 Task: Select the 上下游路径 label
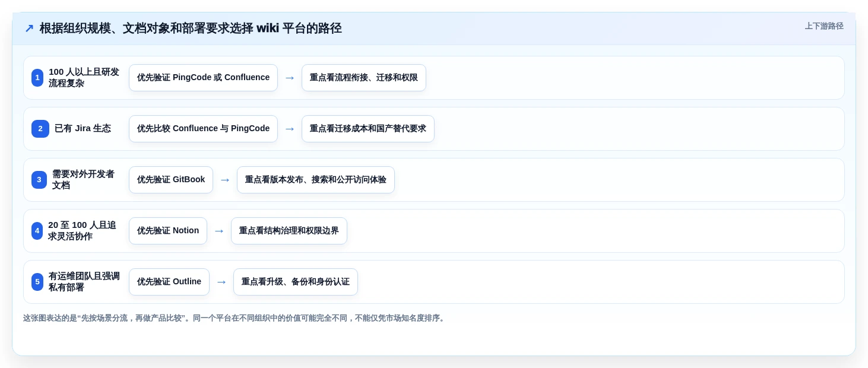pos(824,26)
